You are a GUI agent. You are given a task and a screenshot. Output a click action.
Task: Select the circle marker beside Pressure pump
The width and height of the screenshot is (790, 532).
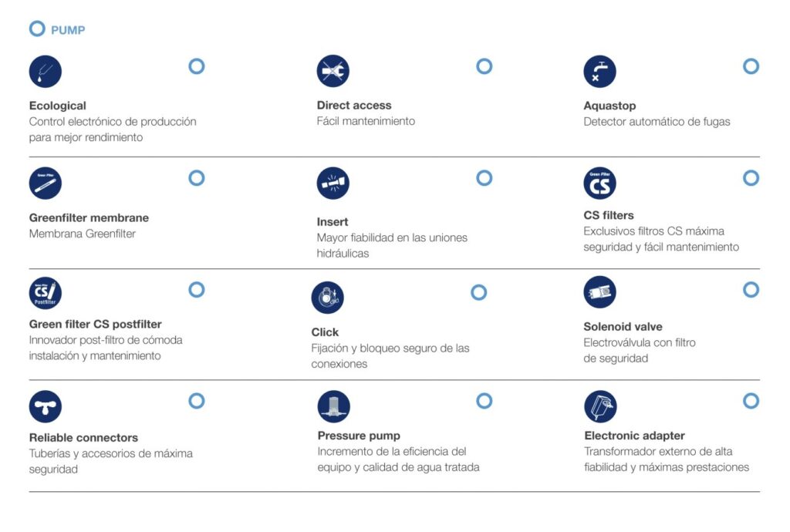coord(484,401)
